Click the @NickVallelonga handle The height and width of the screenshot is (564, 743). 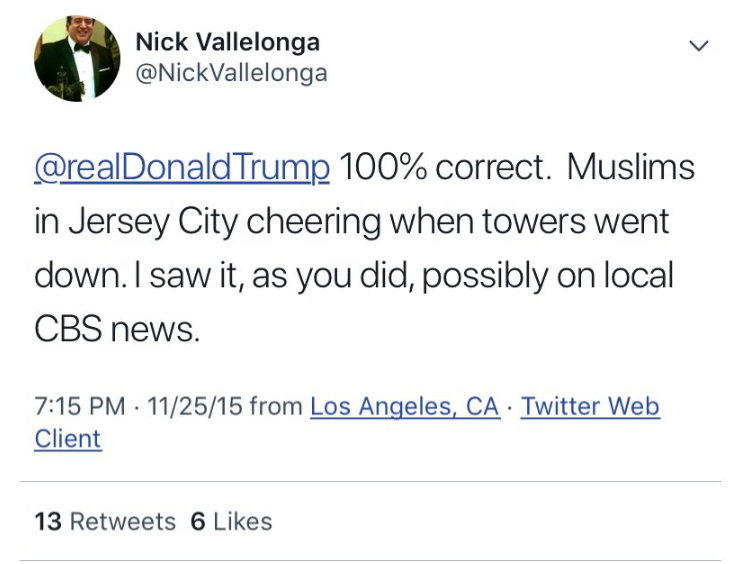click(230, 74)
